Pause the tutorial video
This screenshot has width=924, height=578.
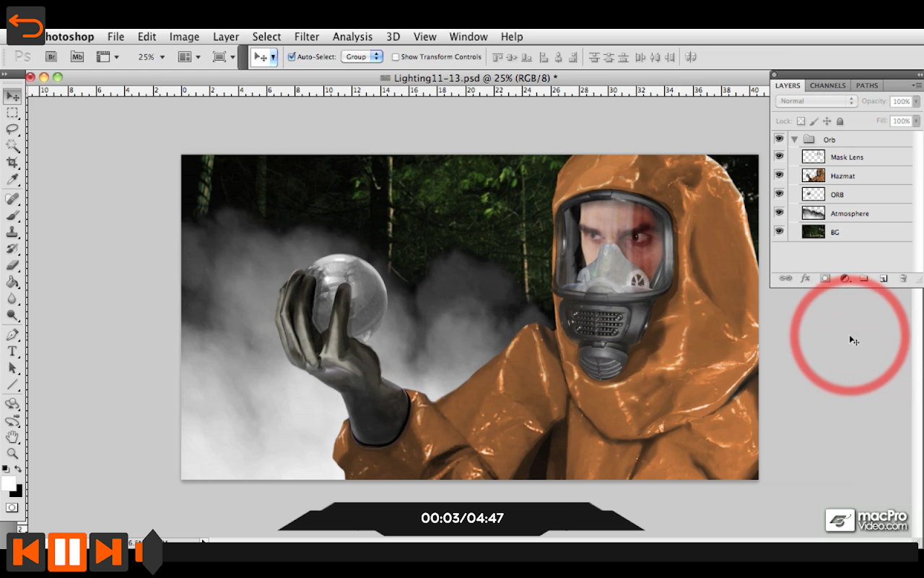(67, 552)
